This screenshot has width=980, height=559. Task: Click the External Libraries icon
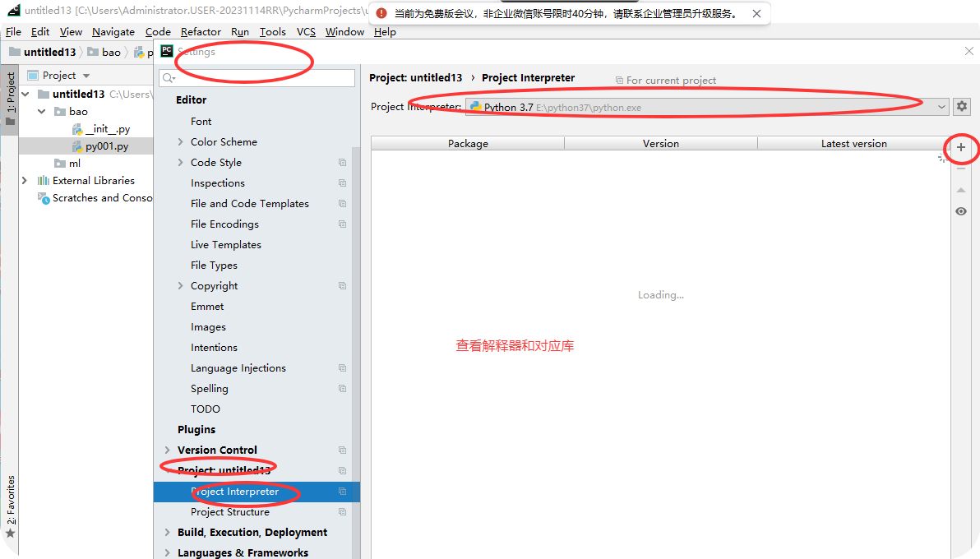pyautogui.click(x=43, y=181)
